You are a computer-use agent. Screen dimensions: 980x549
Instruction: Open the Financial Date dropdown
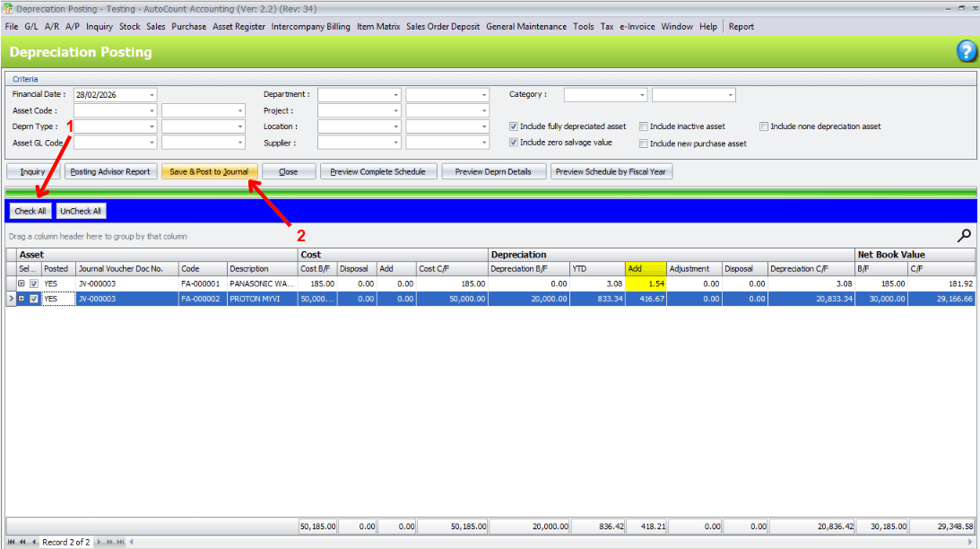click(x=152, y=95)
